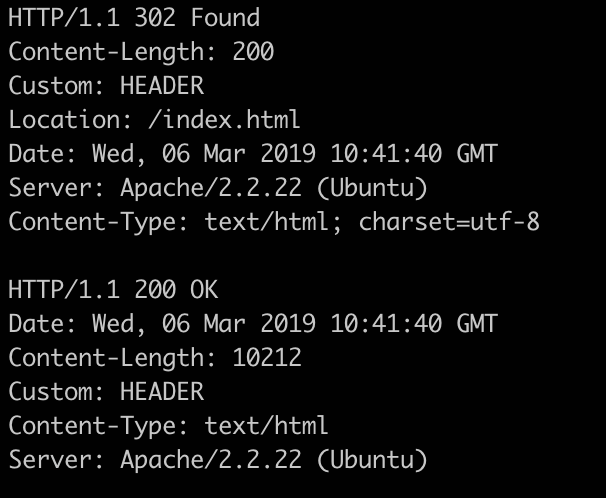
Task: Click the 'charset=utf-8' text
Action: (449, 222)
